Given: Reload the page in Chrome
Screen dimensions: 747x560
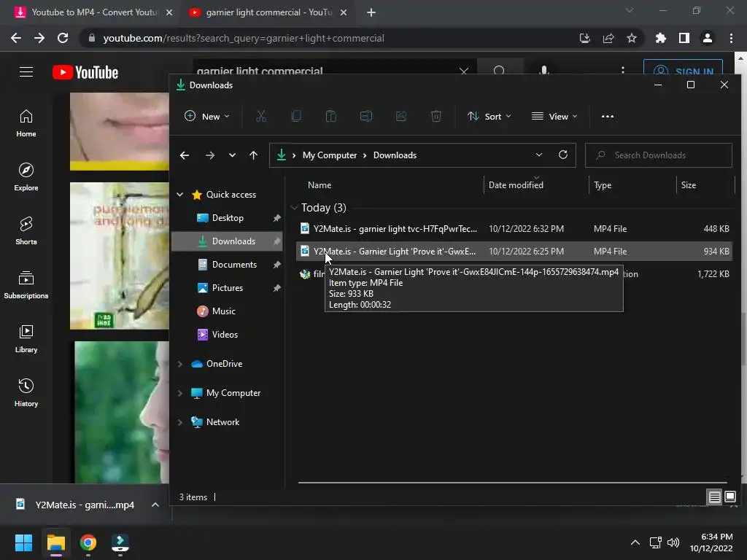Looking at the screenshot, I should (63, 38).
